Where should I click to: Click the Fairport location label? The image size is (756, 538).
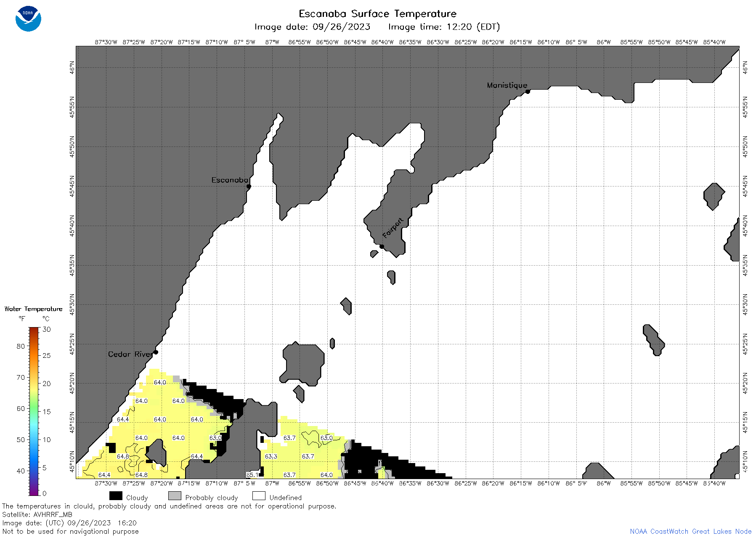393,228
